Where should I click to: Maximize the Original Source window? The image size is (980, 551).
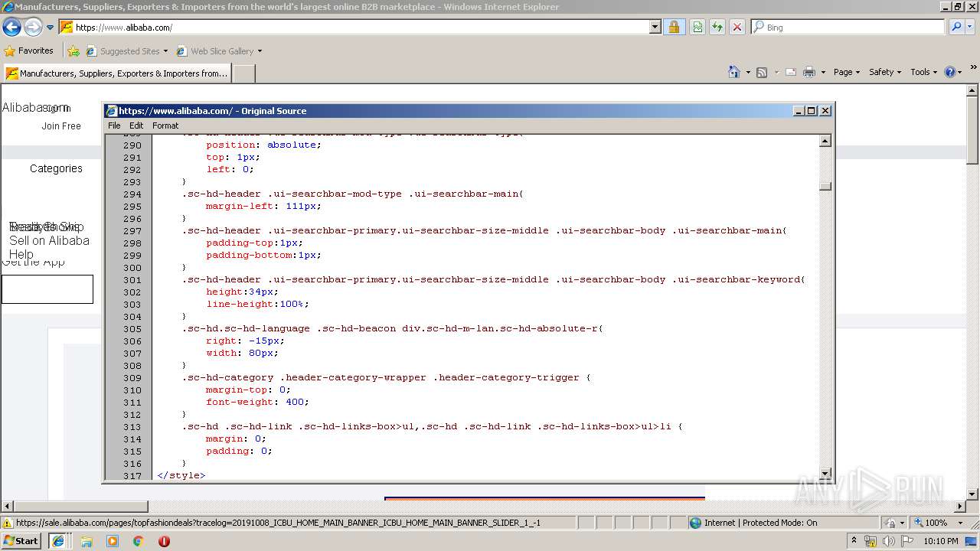pyautogui.click(x=812, y=110)
